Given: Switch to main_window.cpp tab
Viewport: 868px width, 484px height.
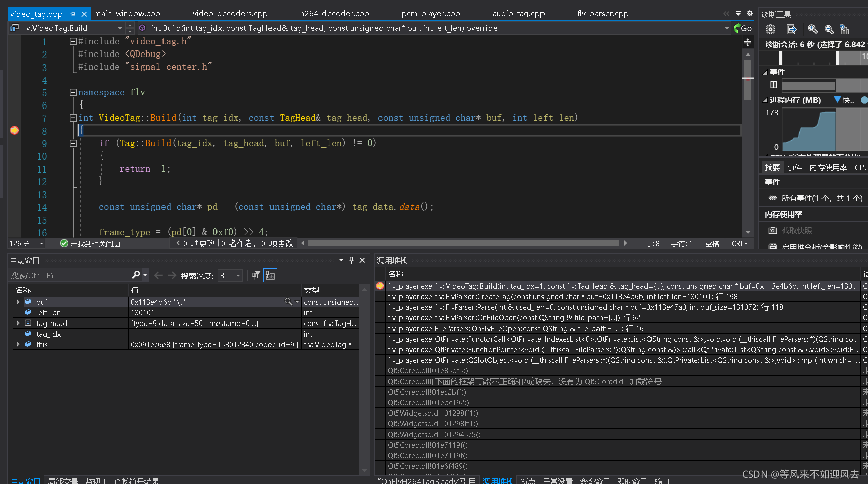Looking at the screenshot, I should (127, 14).
